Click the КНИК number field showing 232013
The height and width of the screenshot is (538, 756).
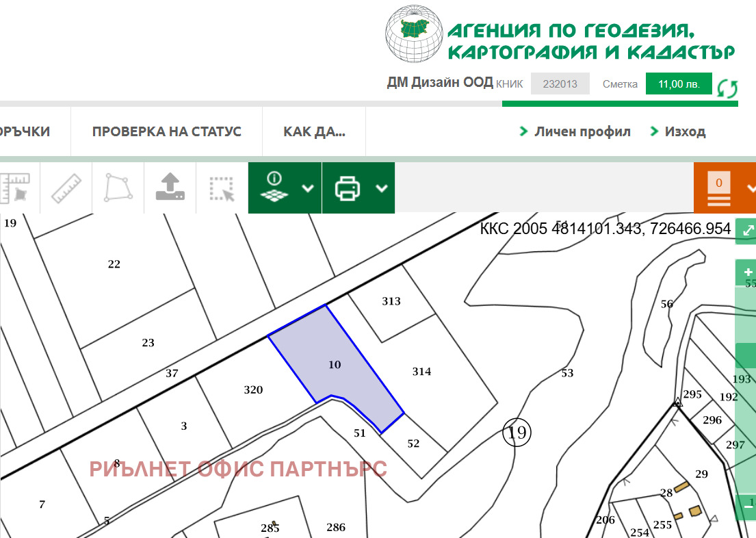560,83
